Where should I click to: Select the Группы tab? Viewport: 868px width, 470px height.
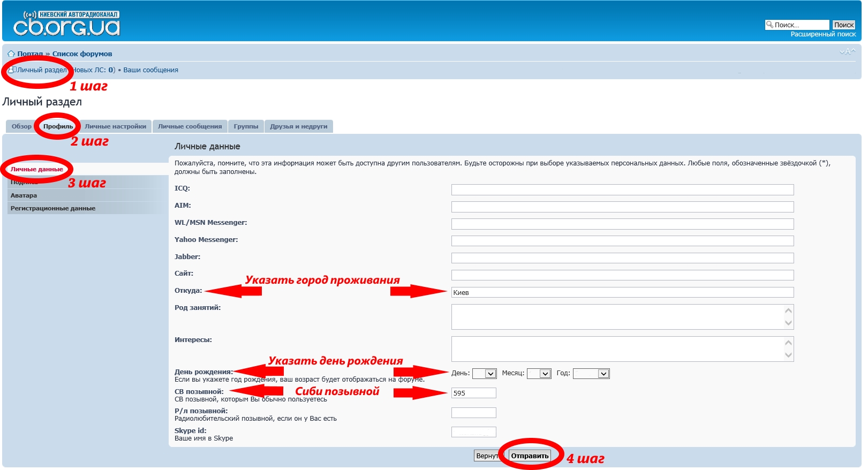tap(246, 126)
